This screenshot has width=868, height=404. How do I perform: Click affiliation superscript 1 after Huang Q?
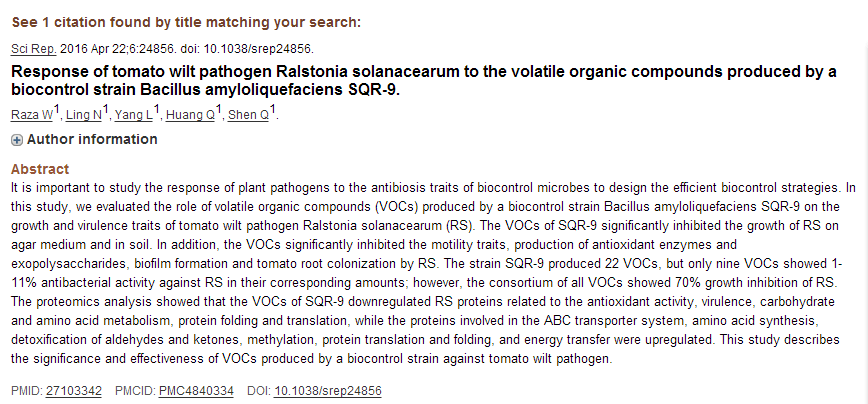(x=220, y=111)
